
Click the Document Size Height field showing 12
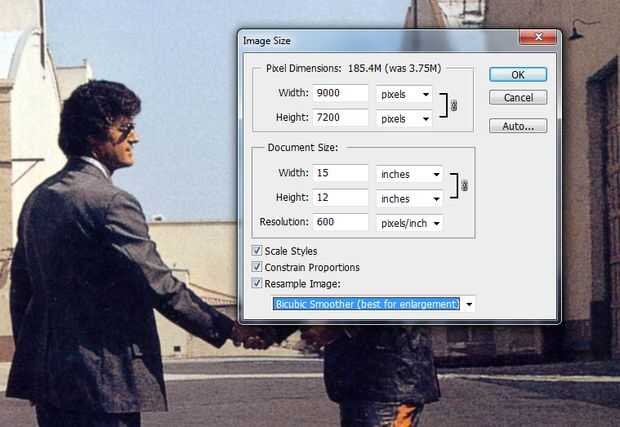[x=340, y=197]
